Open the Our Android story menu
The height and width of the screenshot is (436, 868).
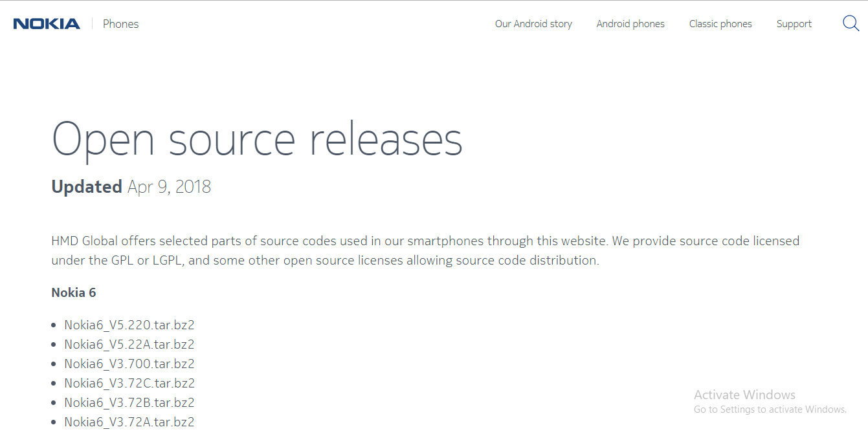(533, 24)
